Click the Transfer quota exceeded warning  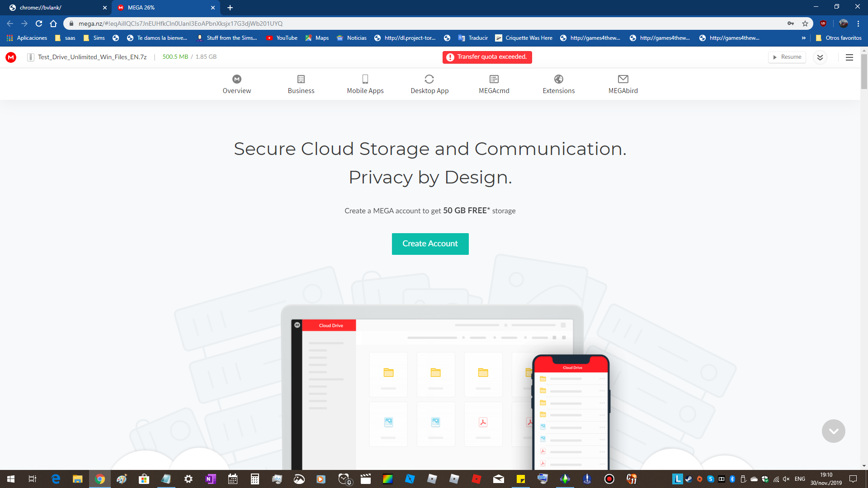[x=487, y=57]
